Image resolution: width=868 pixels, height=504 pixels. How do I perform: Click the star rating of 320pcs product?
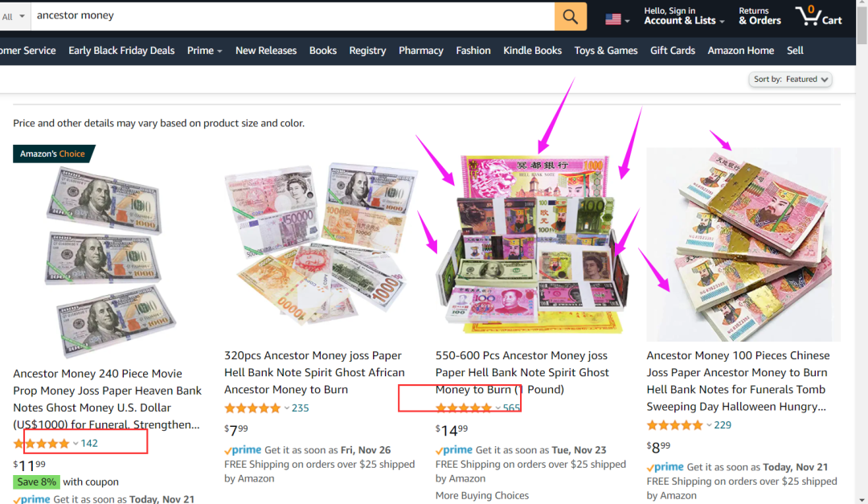coord(252,408)
